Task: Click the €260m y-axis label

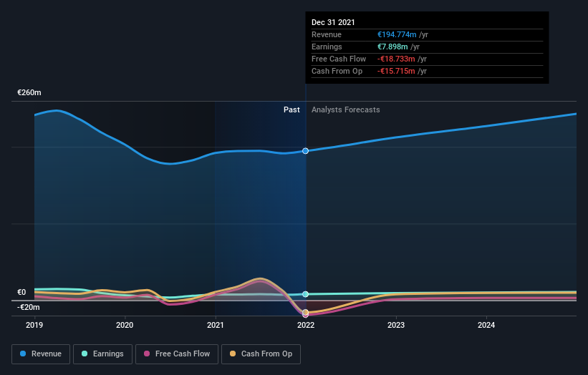Action: point(29,92)
